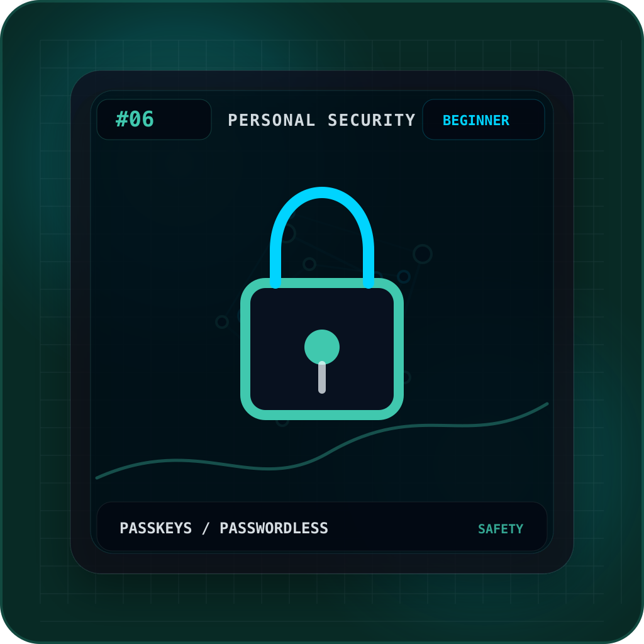Click the empty middle of the bottom caption bar

tap(402, 527)
